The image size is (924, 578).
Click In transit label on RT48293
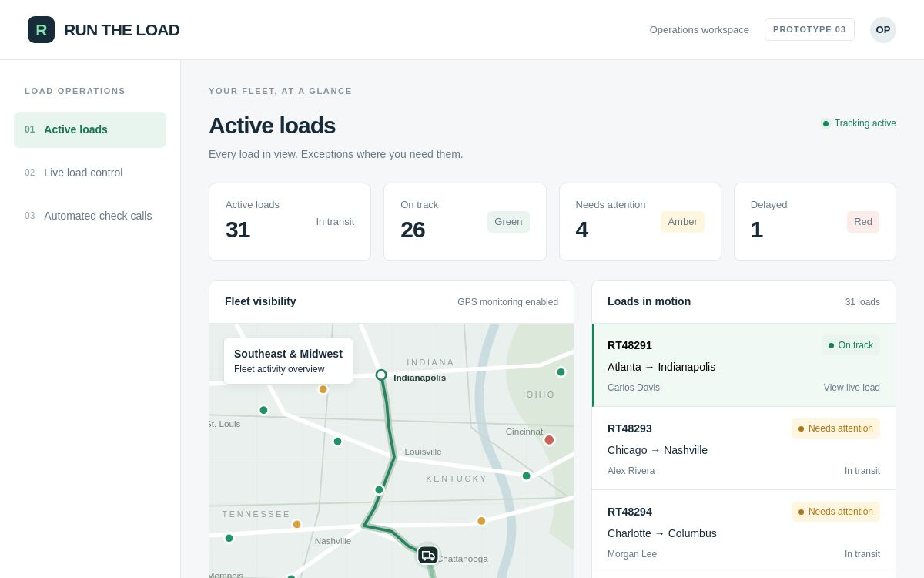point(862,471)
